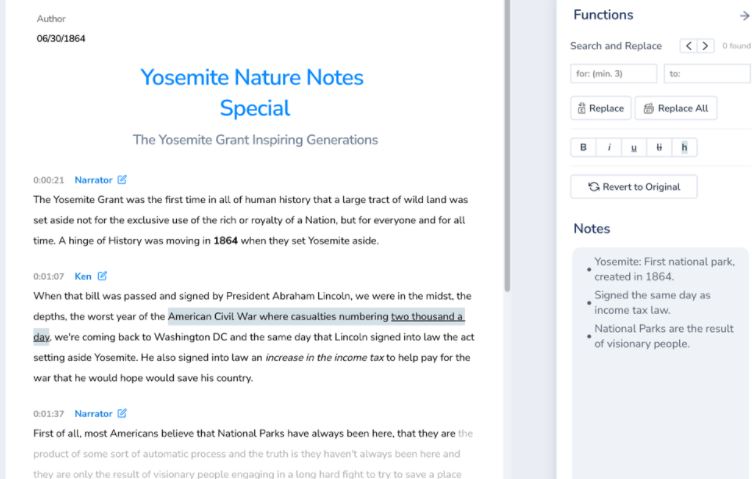Click the replace 'to:' input field

pos(706,74)
